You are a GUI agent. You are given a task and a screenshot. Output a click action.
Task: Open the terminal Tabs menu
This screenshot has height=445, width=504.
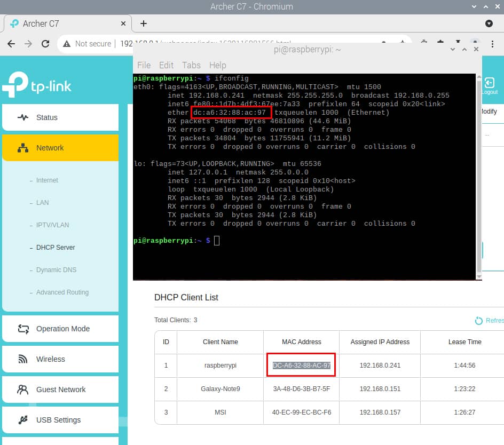pyautogui.click(x=191, y=65)
